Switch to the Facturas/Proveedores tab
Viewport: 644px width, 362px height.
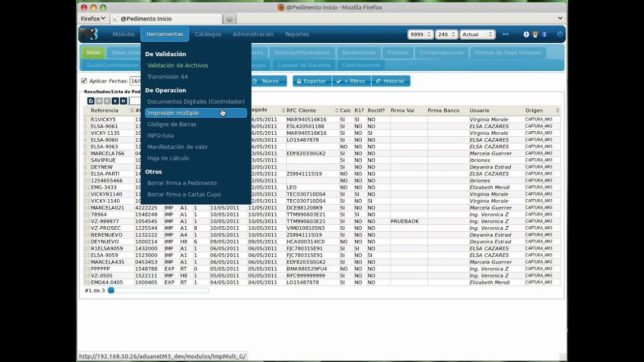click(302, 52)
